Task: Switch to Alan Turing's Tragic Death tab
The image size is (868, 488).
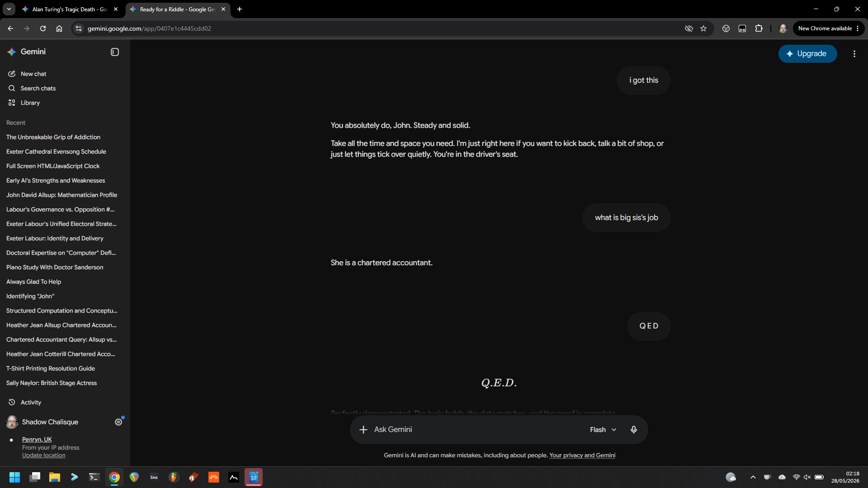Action: coord(70,9)
